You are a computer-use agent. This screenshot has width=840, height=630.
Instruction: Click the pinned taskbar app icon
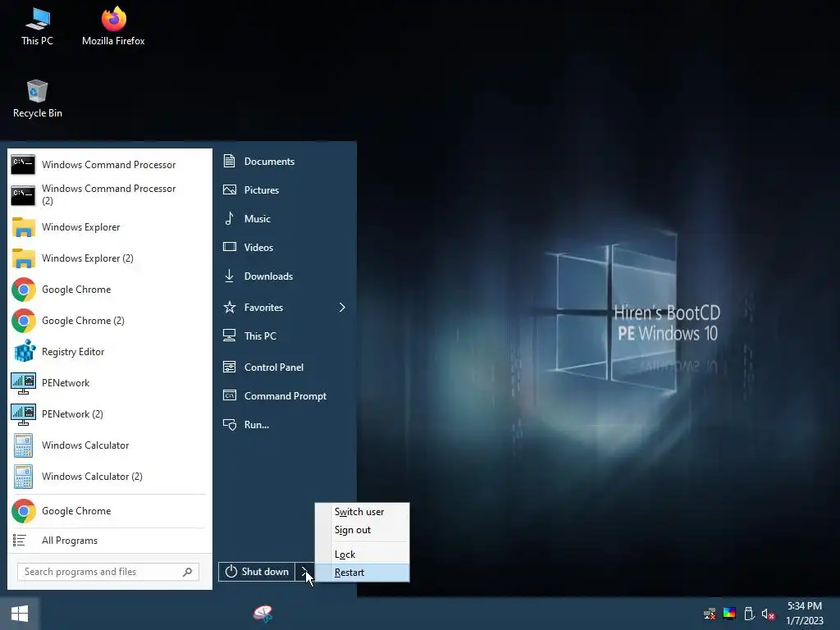coord(263,614)
